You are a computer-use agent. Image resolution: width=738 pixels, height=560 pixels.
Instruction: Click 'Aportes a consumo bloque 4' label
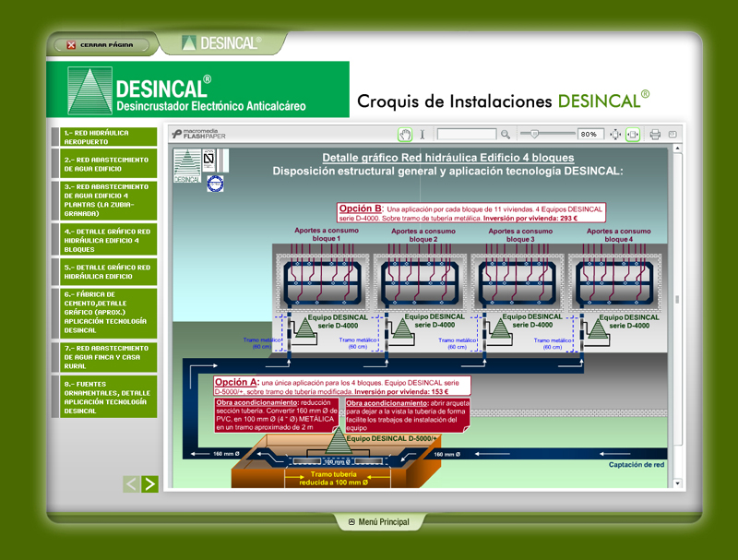click(x=618, y=235)
